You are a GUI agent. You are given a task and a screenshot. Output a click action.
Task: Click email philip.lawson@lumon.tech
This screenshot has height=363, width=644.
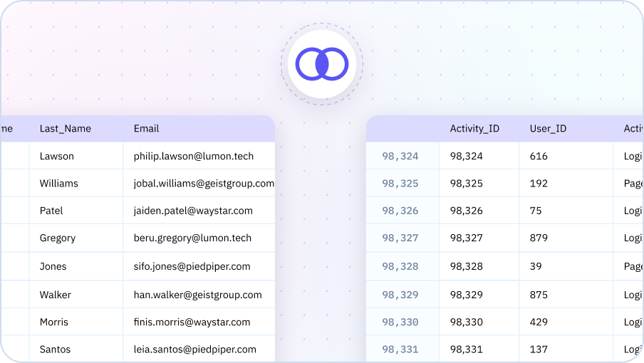tap(194, 157)
